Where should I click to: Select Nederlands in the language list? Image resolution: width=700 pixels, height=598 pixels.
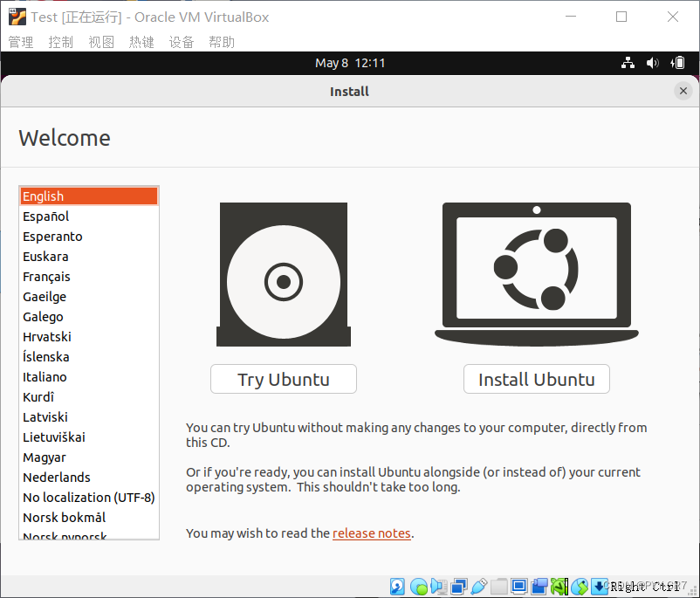[x=89, y=478]
